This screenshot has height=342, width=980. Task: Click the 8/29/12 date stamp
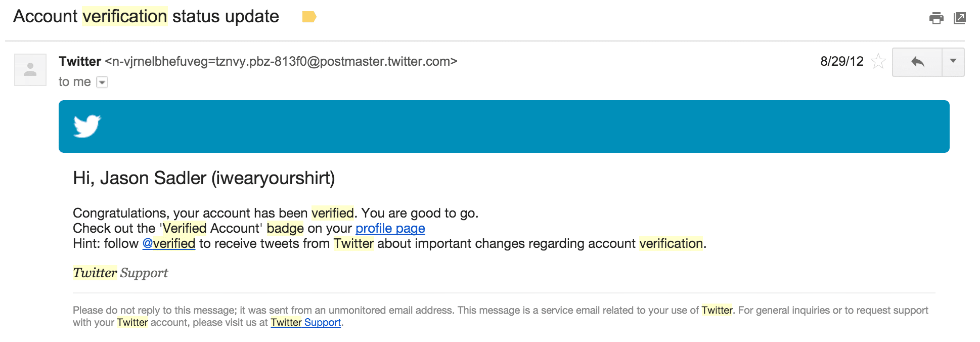(841, 62)
